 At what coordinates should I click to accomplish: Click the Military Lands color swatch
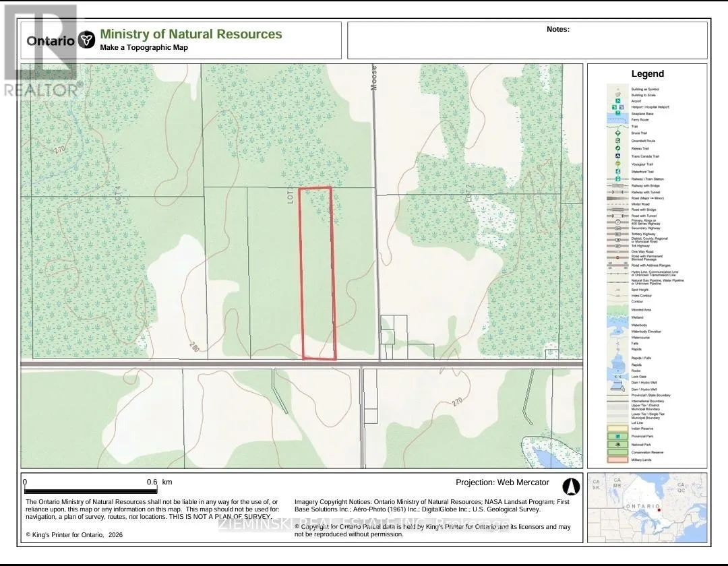point(616,460)
